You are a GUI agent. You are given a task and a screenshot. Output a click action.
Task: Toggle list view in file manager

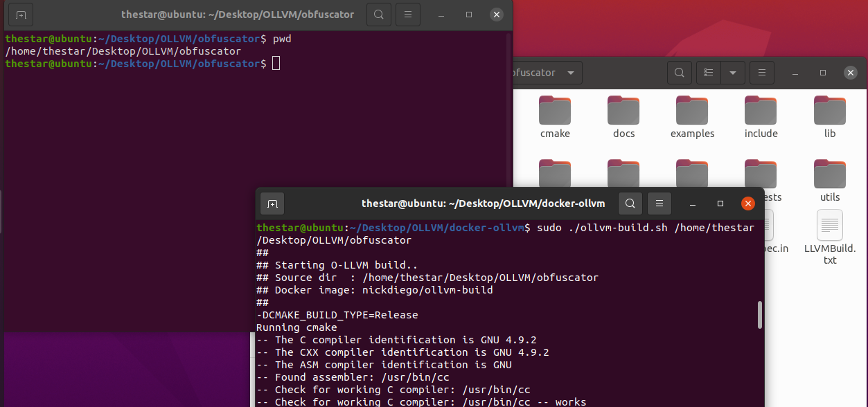pos(709,73)
